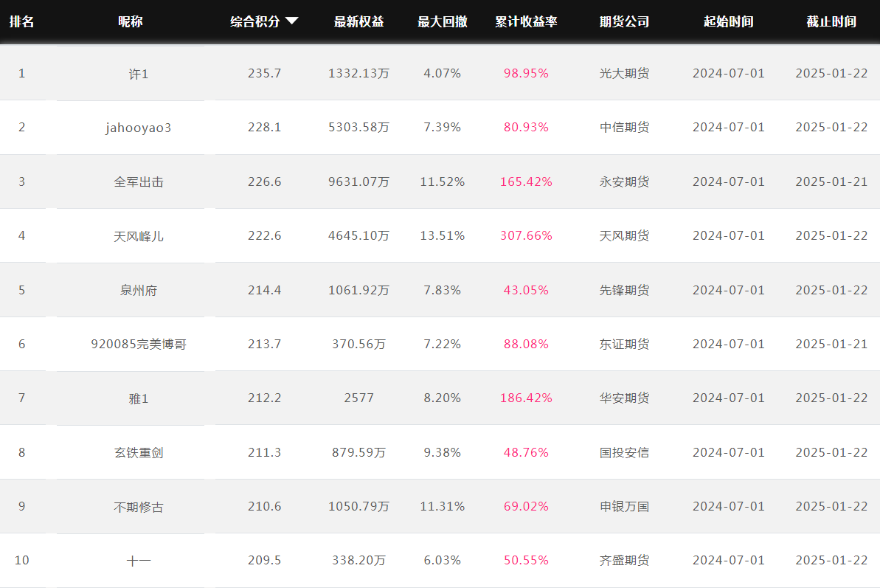Select score 226.6

click(x=264, y=181)
